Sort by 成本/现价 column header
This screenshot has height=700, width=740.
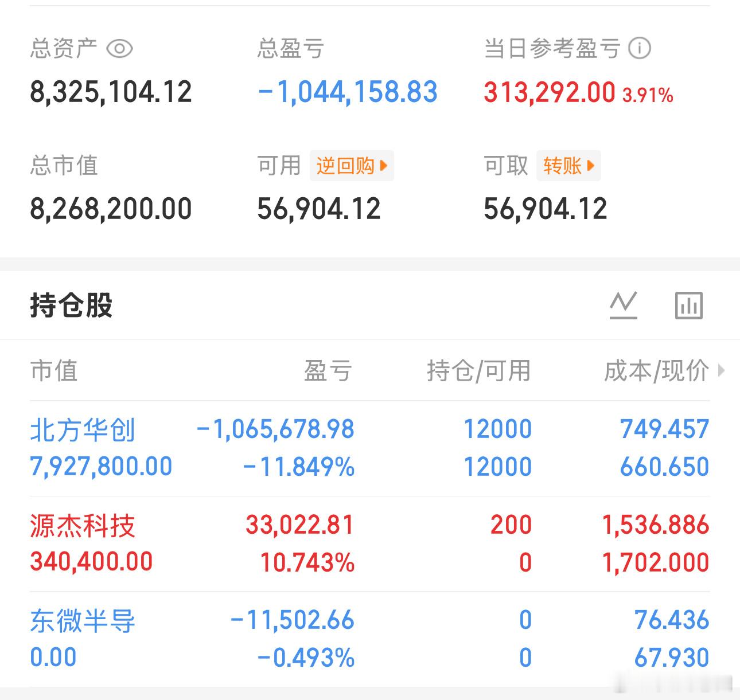[x=656, y=370]
